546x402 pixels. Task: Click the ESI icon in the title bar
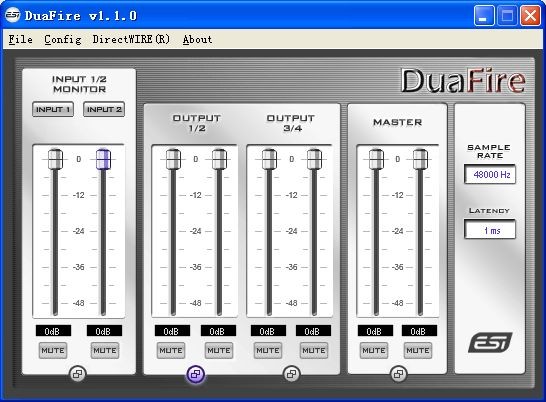coord(12,15)
